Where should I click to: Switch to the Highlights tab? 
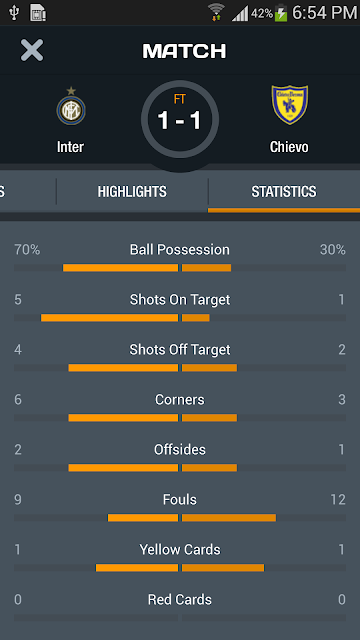coord(132,191)
